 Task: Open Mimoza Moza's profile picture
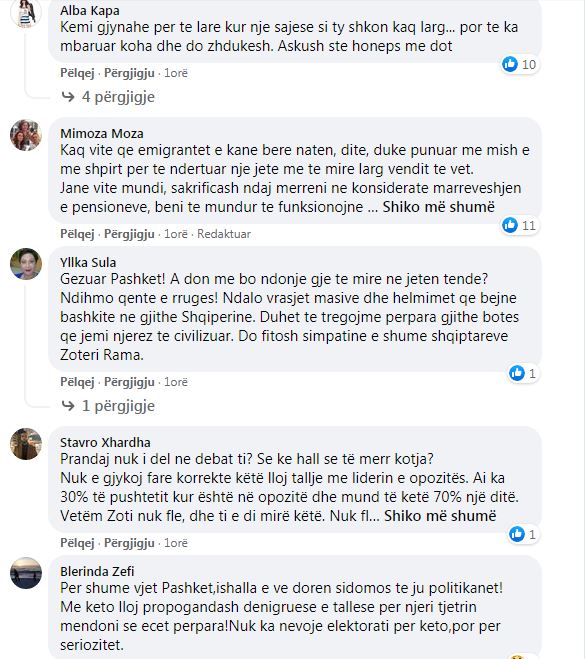pyautogui.click(x=26, y=135)
